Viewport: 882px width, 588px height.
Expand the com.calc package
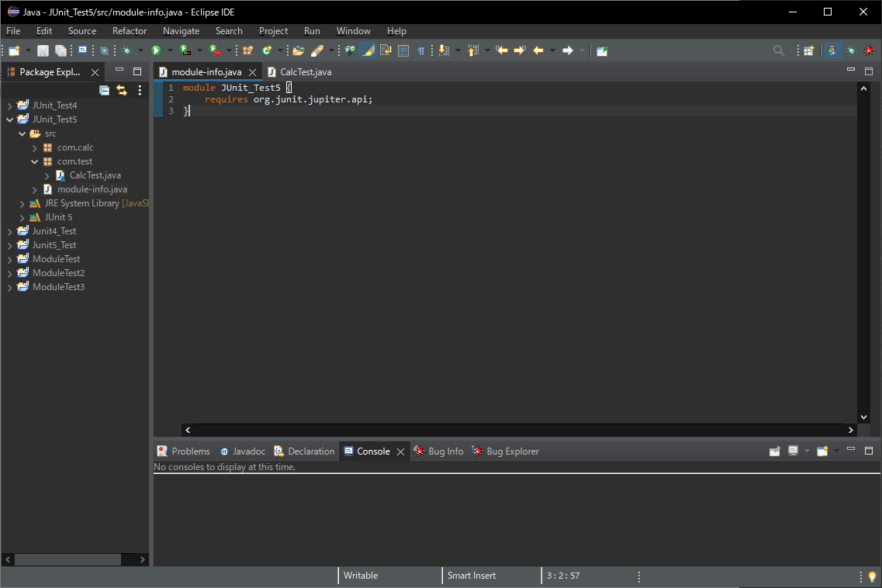coord(34,148)
